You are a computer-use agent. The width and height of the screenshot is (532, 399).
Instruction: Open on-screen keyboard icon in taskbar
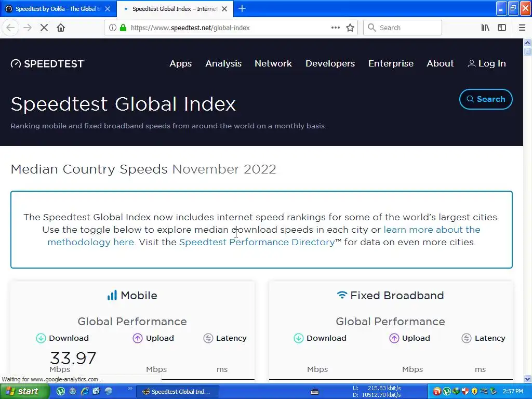coord(314,392)
